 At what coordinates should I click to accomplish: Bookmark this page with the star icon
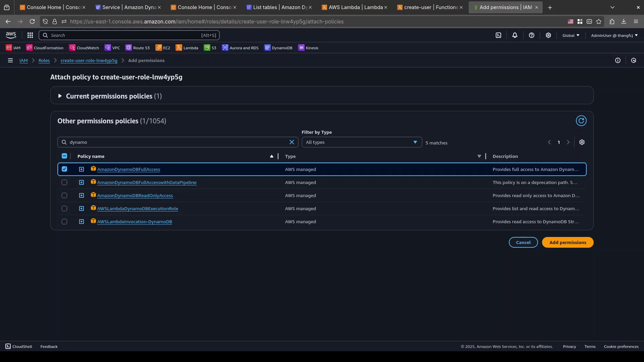click(x=599, y=21)
